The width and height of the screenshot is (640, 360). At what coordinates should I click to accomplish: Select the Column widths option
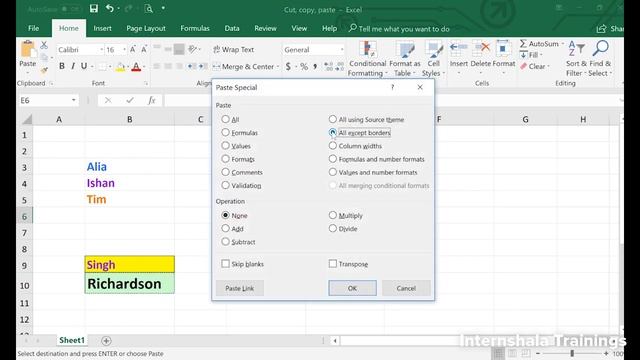click(333, 145)
